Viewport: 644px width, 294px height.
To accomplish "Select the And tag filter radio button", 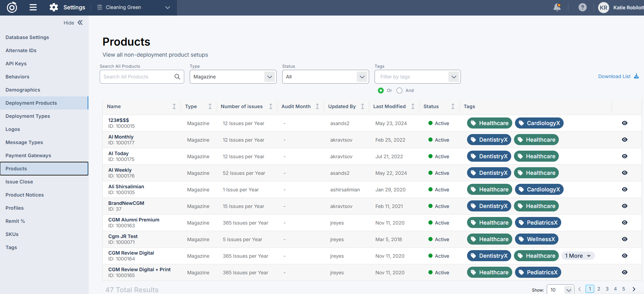I will click(x=399, y=91).
